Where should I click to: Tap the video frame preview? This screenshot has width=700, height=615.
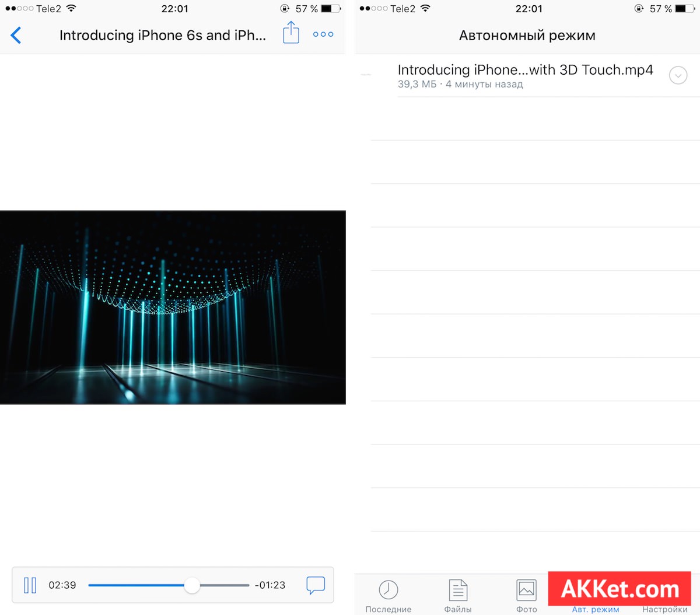tap(173, 307)
